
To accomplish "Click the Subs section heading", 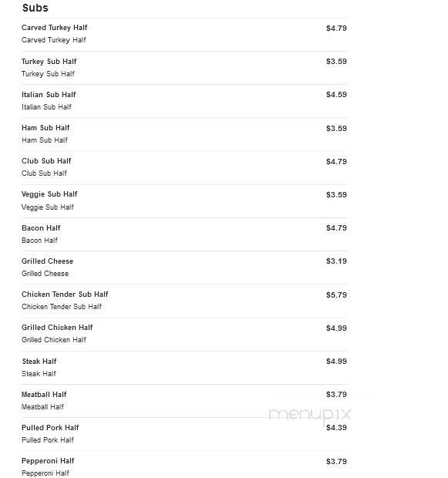I will click(x=35, y=8).
